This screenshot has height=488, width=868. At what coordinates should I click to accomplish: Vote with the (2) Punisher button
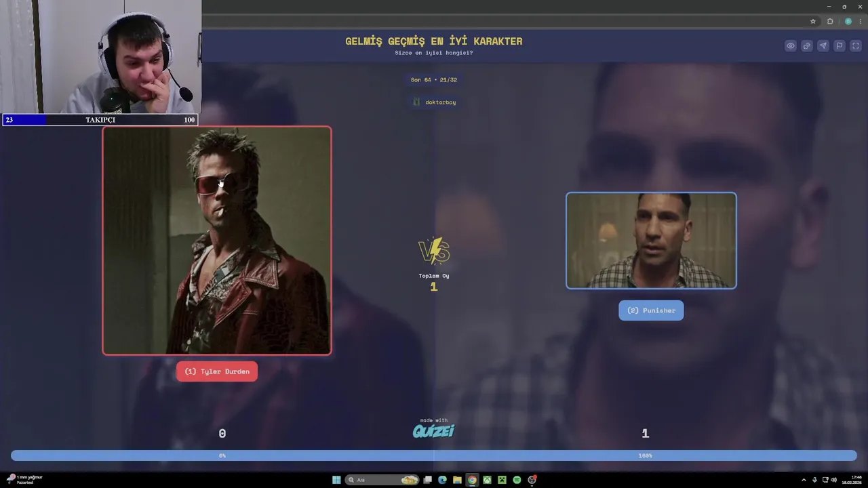pyautogui.click(x=651, y=310)
